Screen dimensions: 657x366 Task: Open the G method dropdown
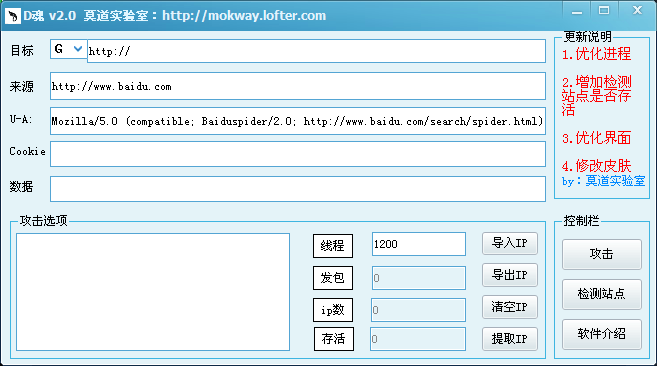click(x=68, y=49)
